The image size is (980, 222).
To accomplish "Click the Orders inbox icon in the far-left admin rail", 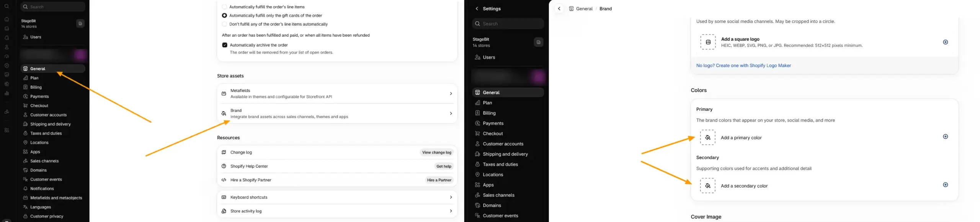I will (x=7, y=29).
